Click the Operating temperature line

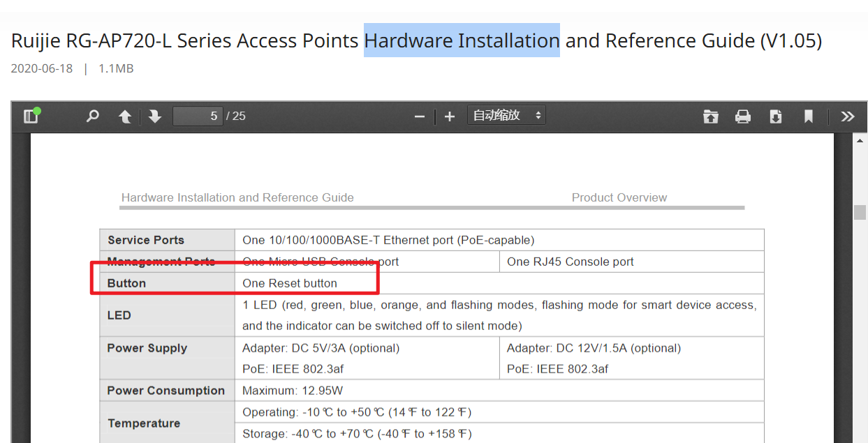click(357, 412)
